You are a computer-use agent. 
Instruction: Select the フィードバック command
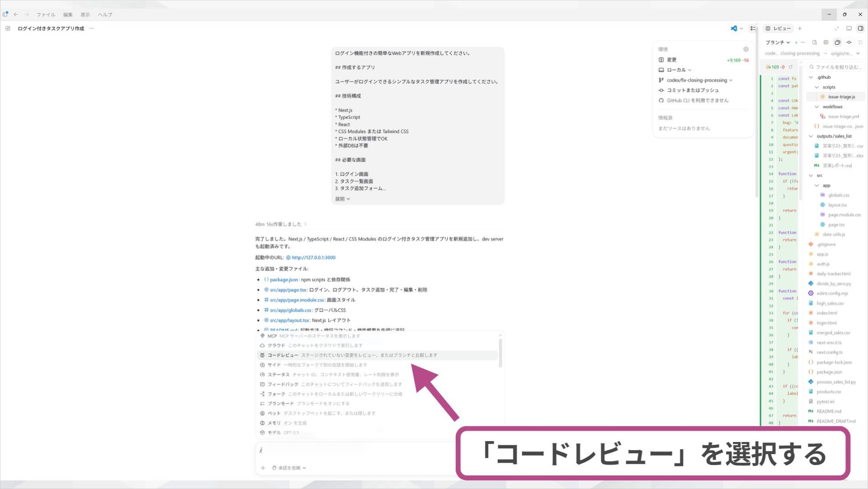tap(377, 385)
